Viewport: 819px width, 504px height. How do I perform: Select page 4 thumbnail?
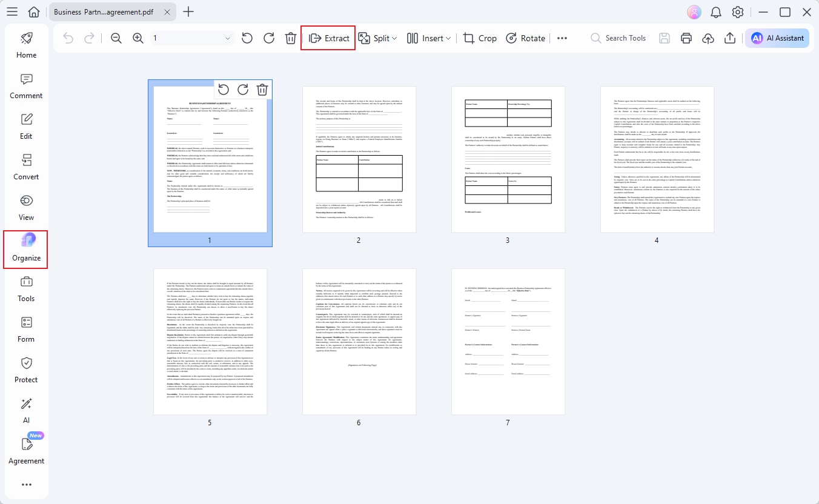tap(657, 159)
